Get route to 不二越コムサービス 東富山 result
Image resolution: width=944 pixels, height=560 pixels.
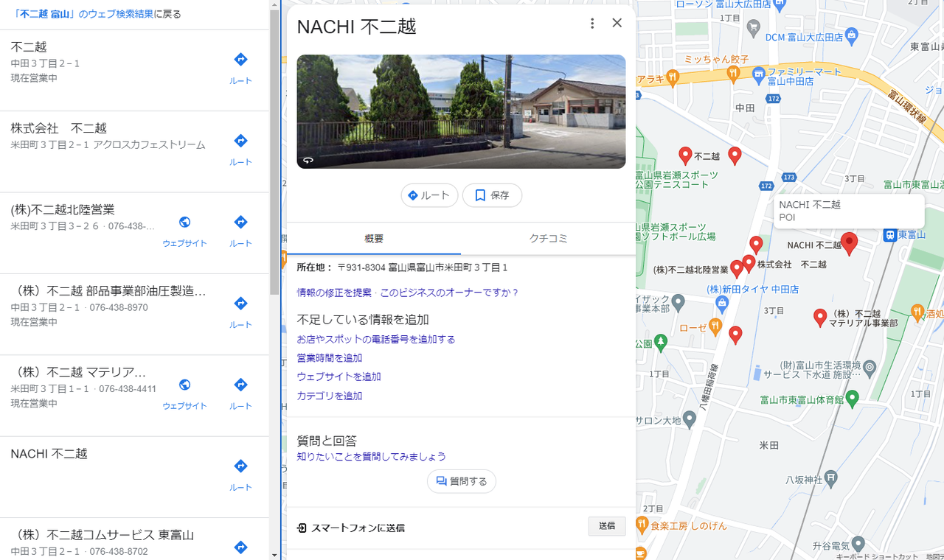240,547
